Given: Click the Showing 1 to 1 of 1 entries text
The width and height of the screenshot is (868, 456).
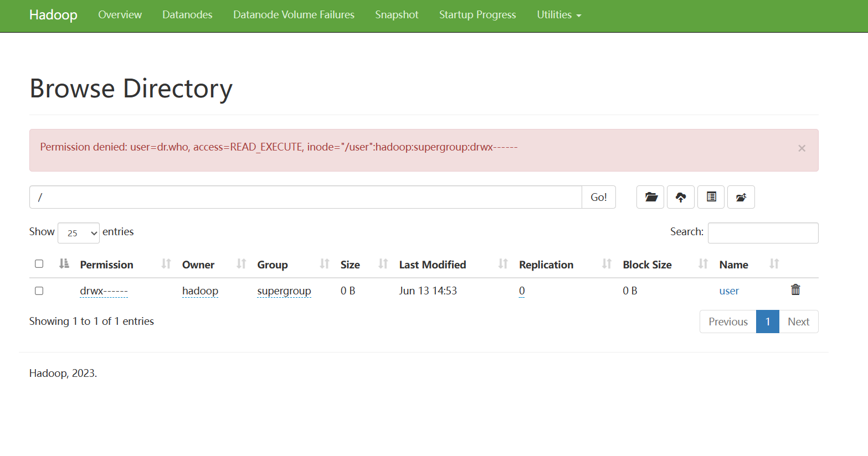Looking at the screenshot, I should pyautogui.click(x=91, y=322).
